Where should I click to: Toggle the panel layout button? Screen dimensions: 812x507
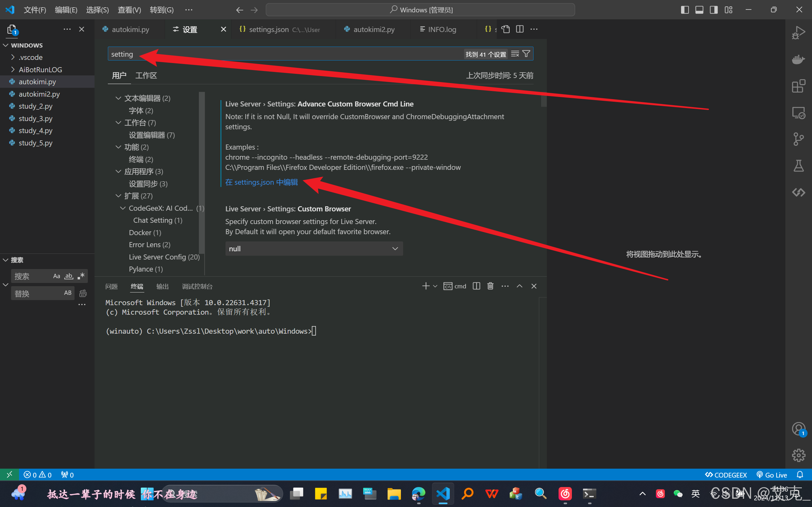pos(699,10)
